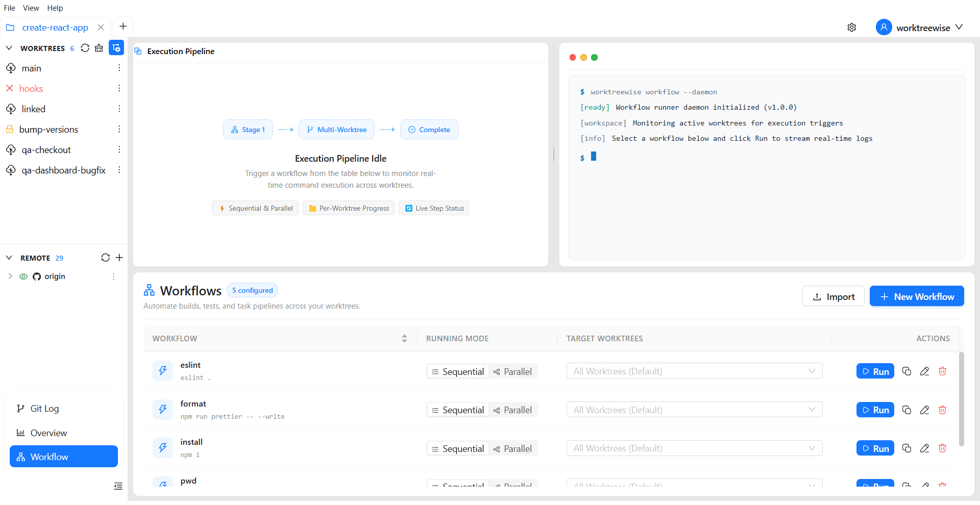Click New Workflow button
Viewport: 980px width, 505px height.
tap(917, 296)
